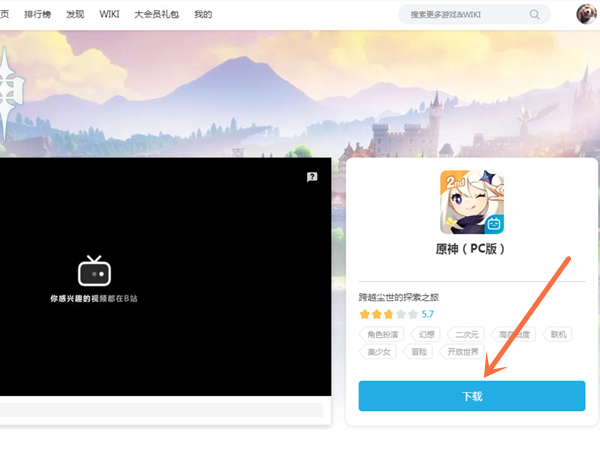Click the 二次元 tag
600x450 pixels.
[466, 334]
